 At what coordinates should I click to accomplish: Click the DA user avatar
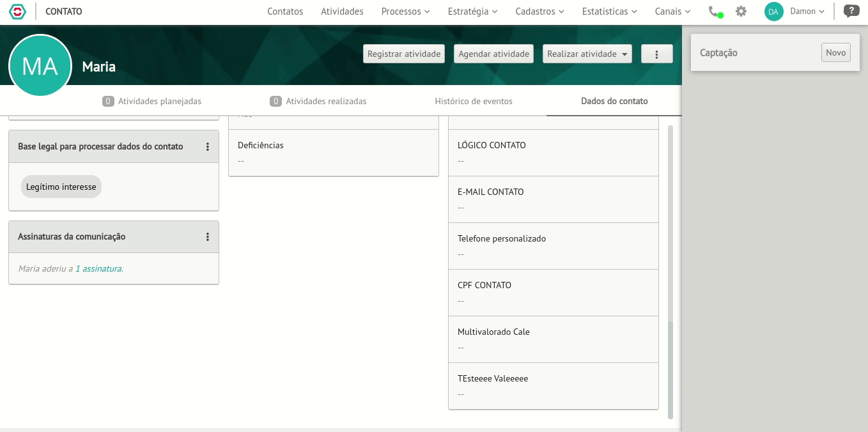(x=773, y=12)
